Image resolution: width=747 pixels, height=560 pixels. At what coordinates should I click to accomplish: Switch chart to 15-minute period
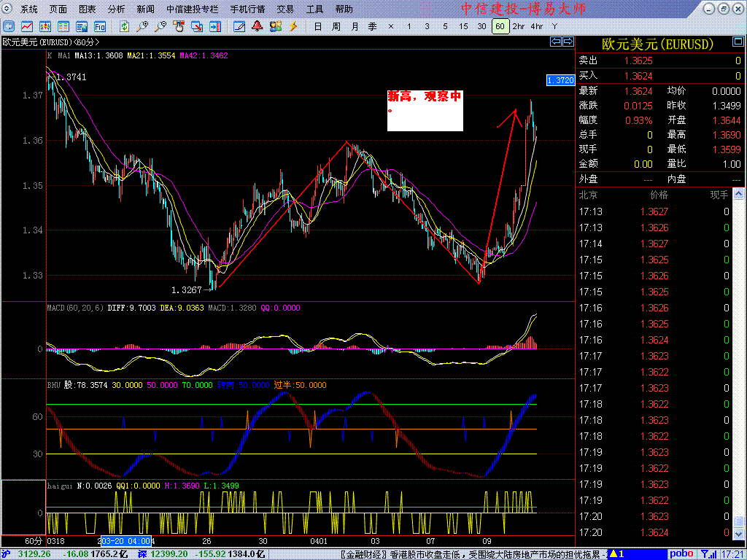point(463,26)
